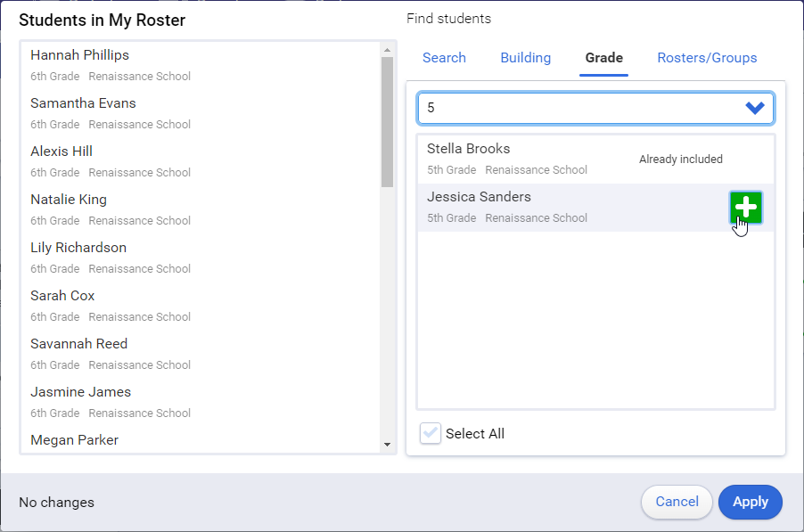Click the Cancel button
Screen dimensions: 804x532
(677, 502)
